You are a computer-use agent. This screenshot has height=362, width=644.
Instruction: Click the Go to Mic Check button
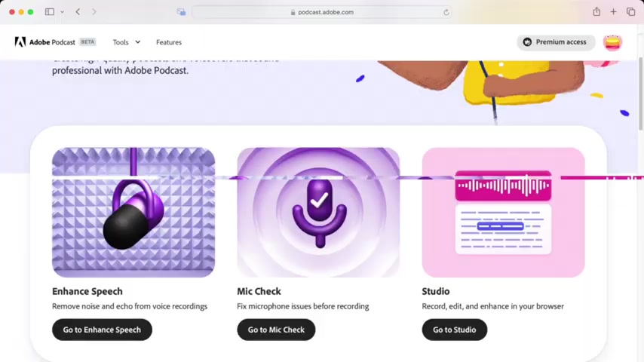276,330
